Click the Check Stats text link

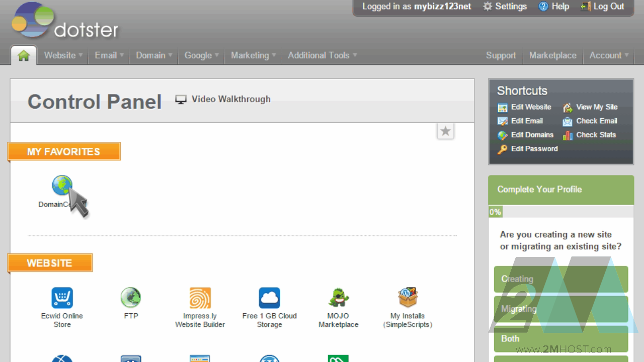596,135
